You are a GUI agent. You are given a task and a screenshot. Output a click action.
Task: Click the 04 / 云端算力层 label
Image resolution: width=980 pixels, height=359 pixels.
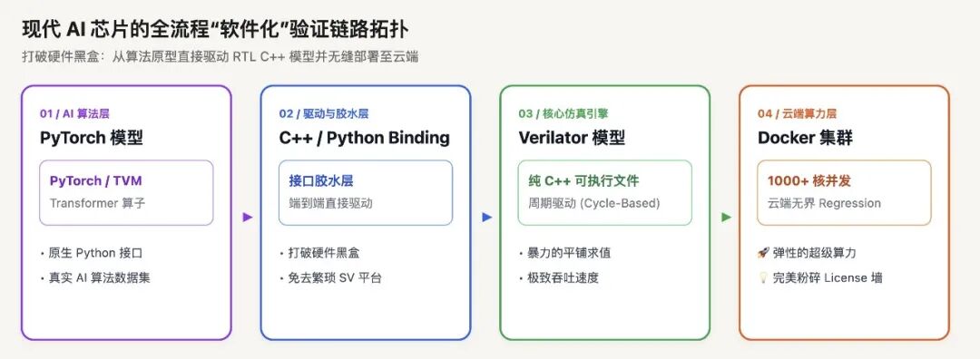pos(797,113)
